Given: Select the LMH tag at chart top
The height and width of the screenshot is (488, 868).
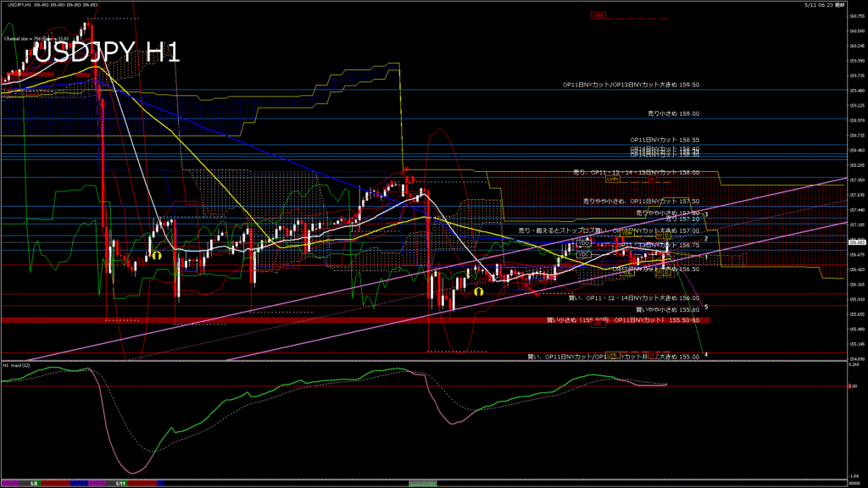Looking at the screenshot, I should [x=598, y=15].
